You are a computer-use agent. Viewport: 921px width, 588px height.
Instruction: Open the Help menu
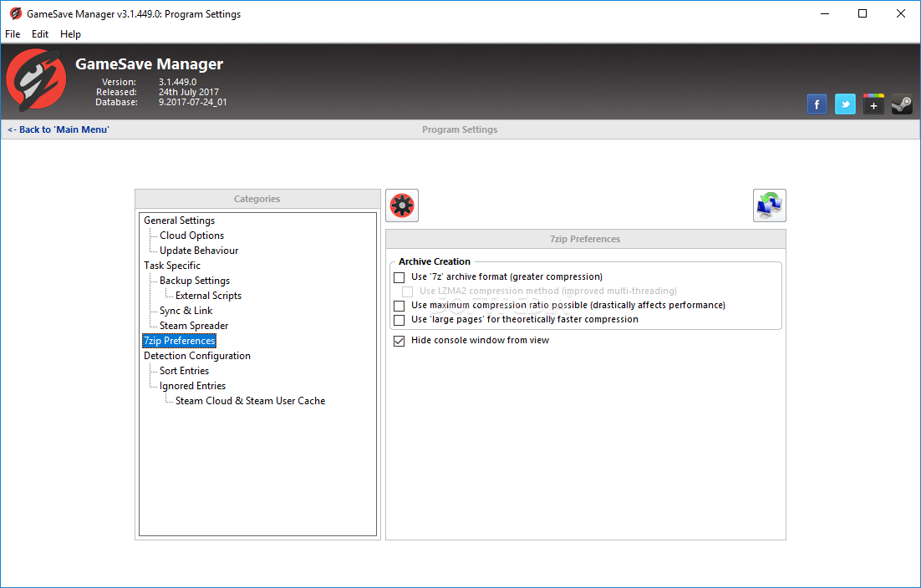point(70,34)
